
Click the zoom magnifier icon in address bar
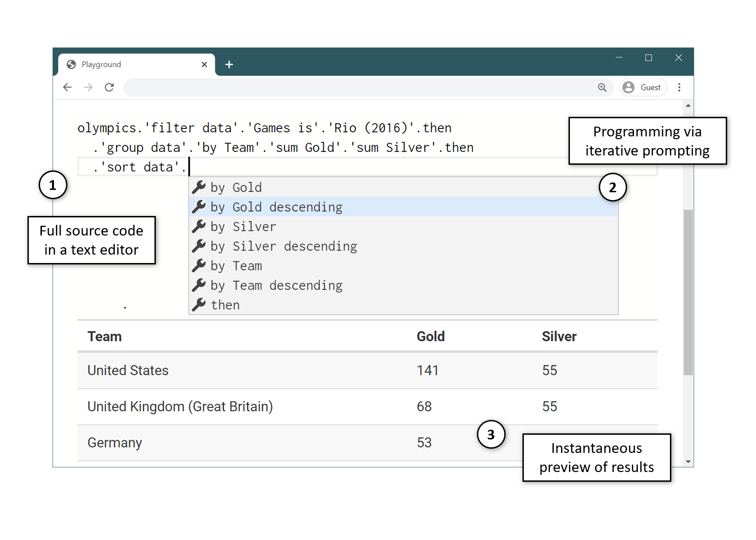point(602,88)
